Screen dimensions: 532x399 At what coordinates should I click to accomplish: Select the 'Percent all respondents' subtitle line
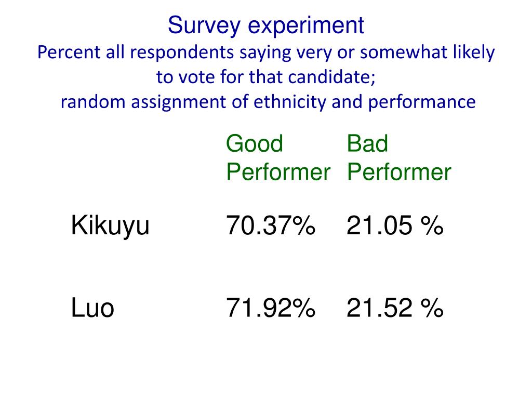(266, 53)
